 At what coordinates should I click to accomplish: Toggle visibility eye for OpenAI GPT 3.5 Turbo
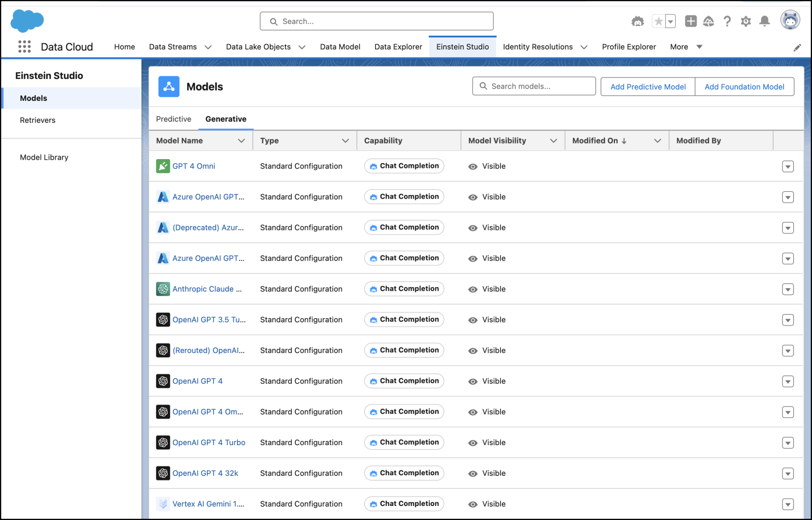473,320
